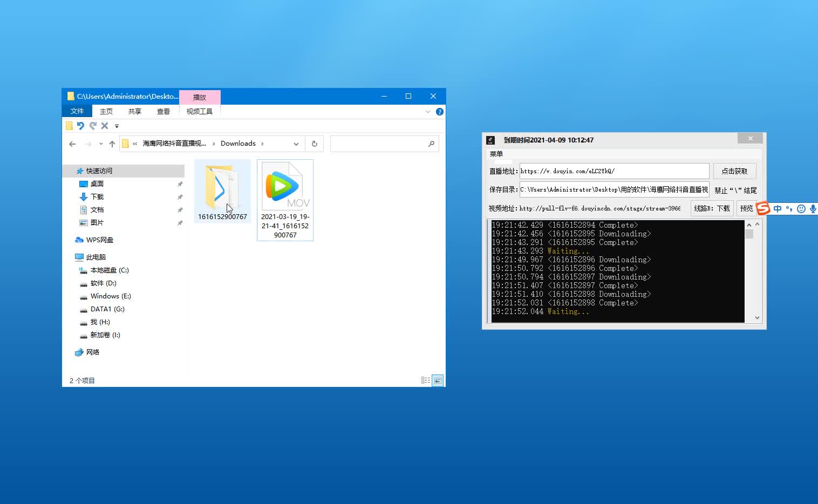Click the 保存目录 path input field
Image resolution: width=818 pixels, height=504 pixels.
[614, 189]
